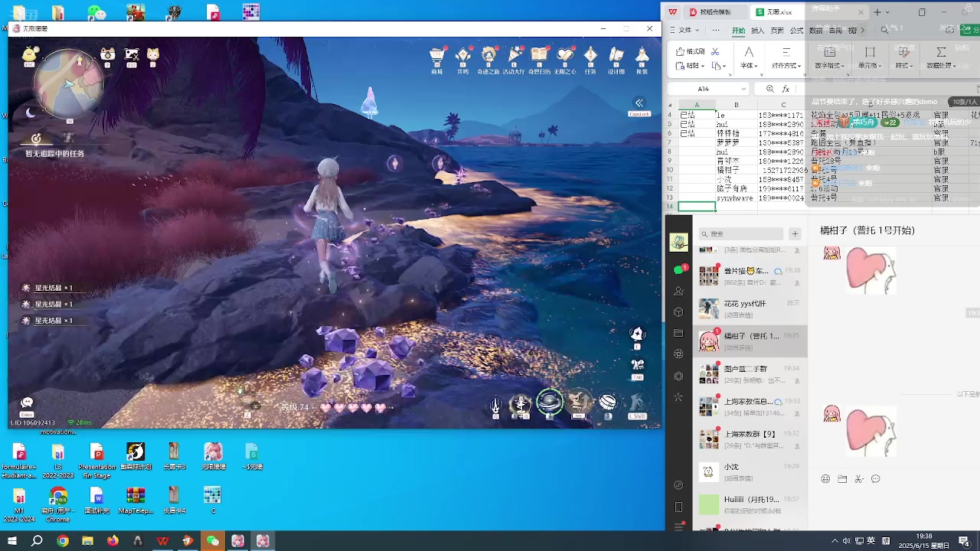Viewport: 980px width, 551px height.
Task: Open WeChat mobile phone icon in sidebar
Action: 678,507
